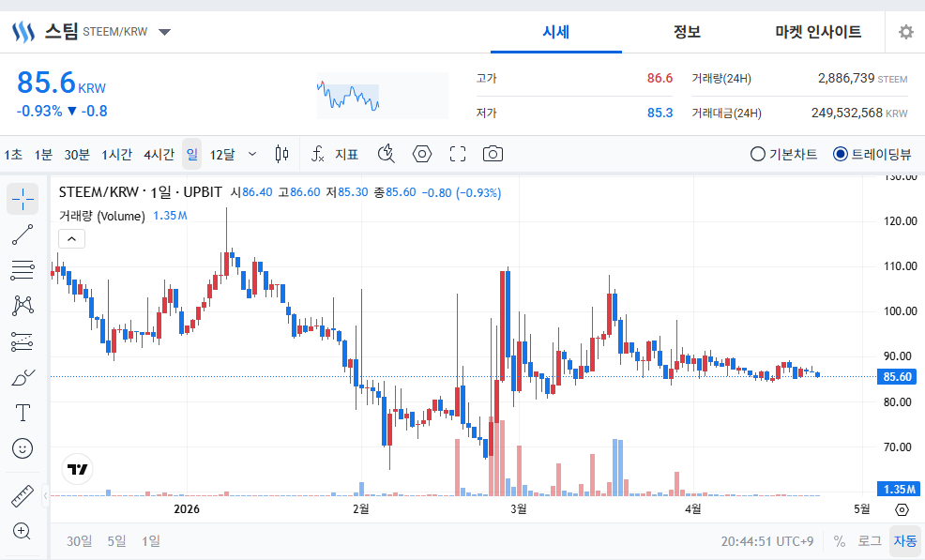Open time axis settings icon

(902, 509)
